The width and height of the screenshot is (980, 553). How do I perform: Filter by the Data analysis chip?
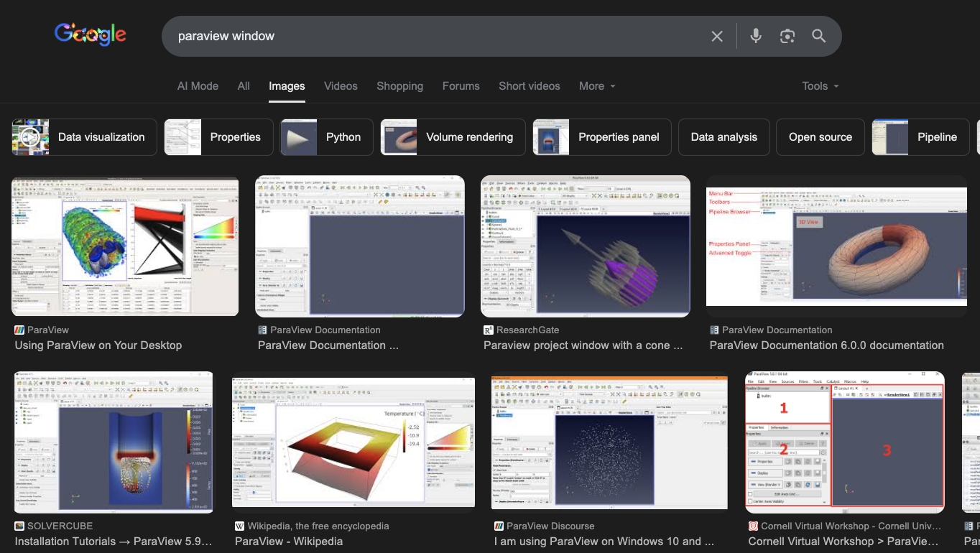[724, 137]
